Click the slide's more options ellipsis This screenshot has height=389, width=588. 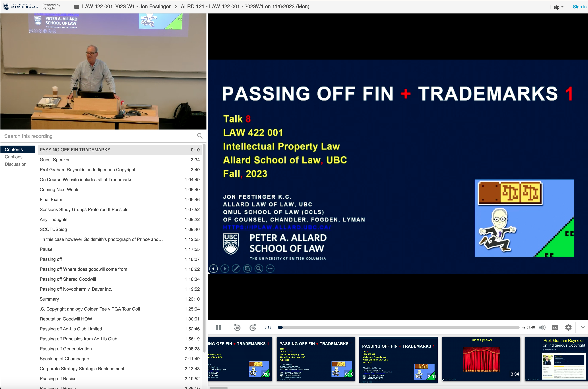[270, 269]
